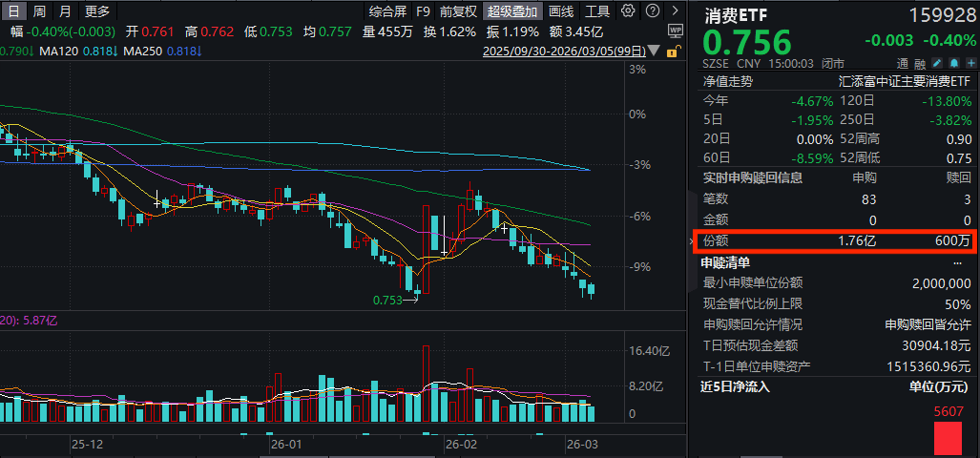Switch to weekly 周 K-line period
Viewport: 980px width, 458px height.
tap(39, 11)
